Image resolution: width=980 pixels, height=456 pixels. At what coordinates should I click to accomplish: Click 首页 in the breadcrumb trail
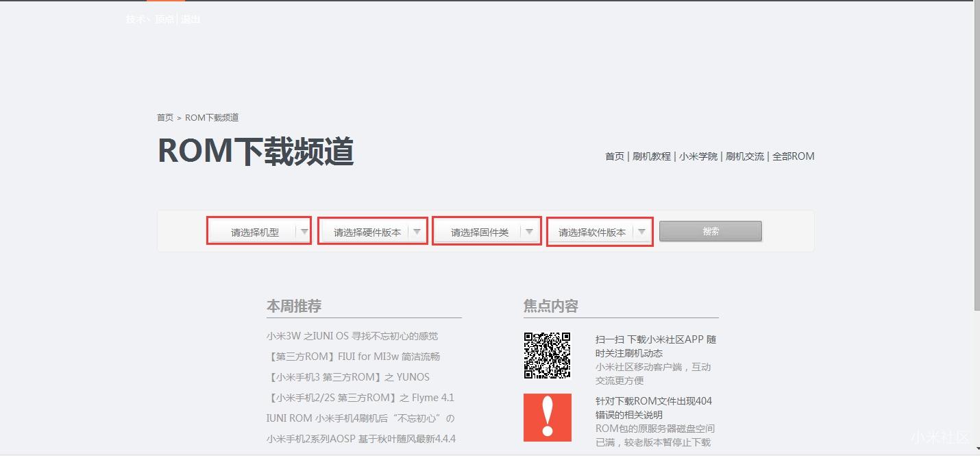click(164, 117)
